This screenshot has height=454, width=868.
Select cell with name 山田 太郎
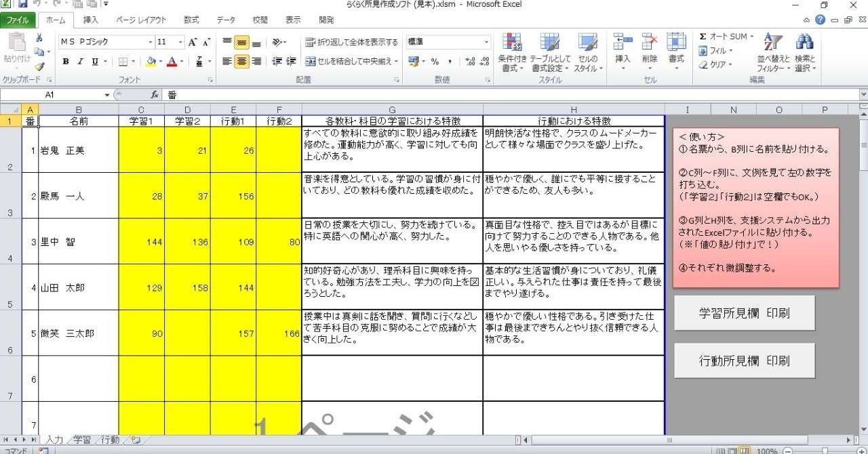79,287
